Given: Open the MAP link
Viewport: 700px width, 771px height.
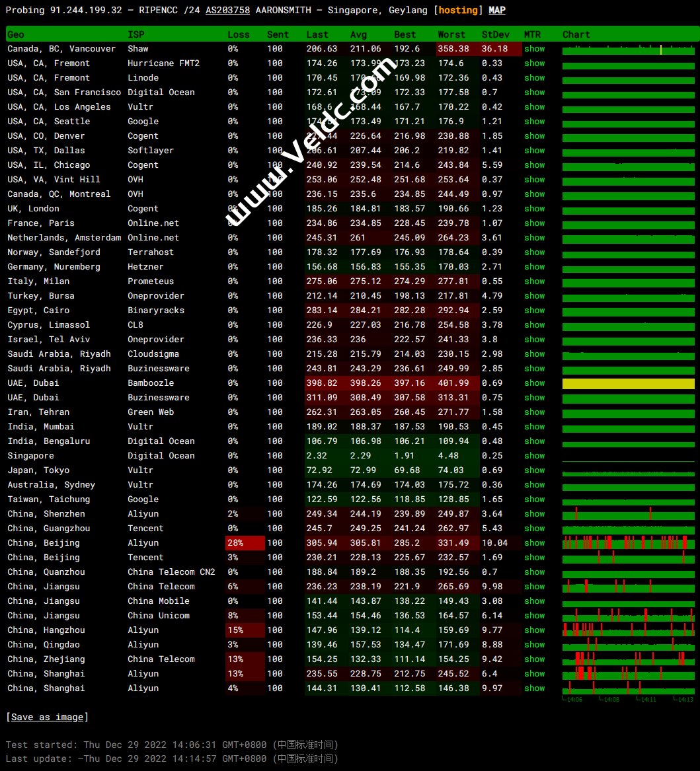Looking at the screenshot, I should pyautogui.click(x=497, y=10).
